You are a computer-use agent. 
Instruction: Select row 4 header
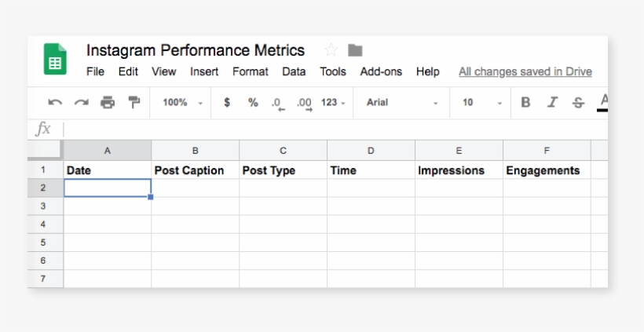46,224
